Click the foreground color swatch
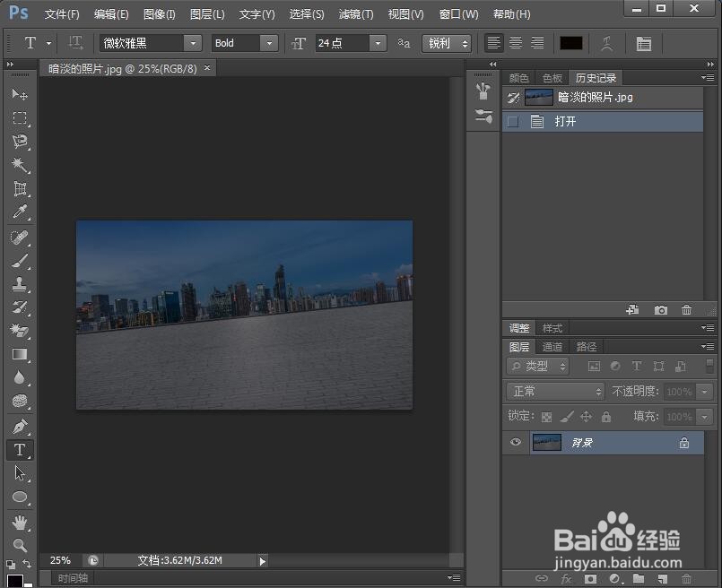This screenshot has height=588, width=722. point(14,580)
